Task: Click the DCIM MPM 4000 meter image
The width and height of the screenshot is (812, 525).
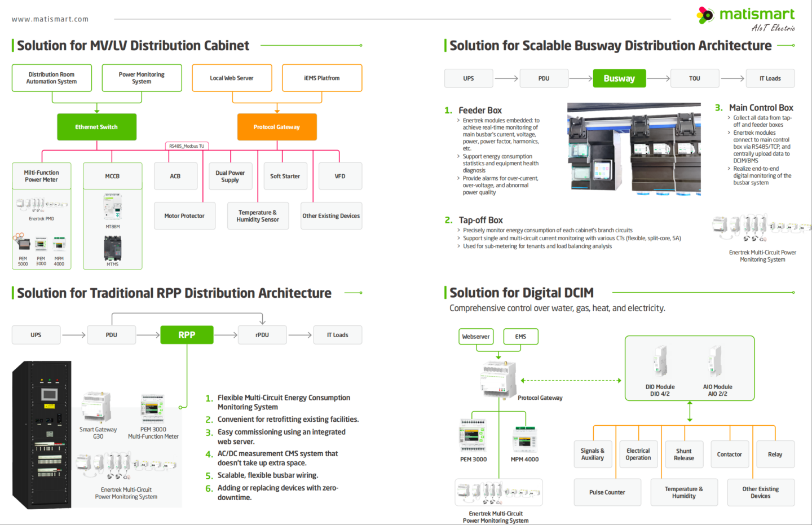Action: 525,439
